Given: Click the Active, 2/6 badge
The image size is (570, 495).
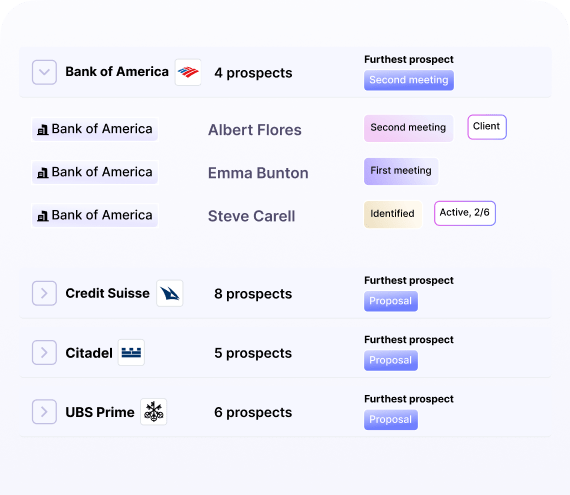Looking at the screenshot, I should [x=465, y=213].
